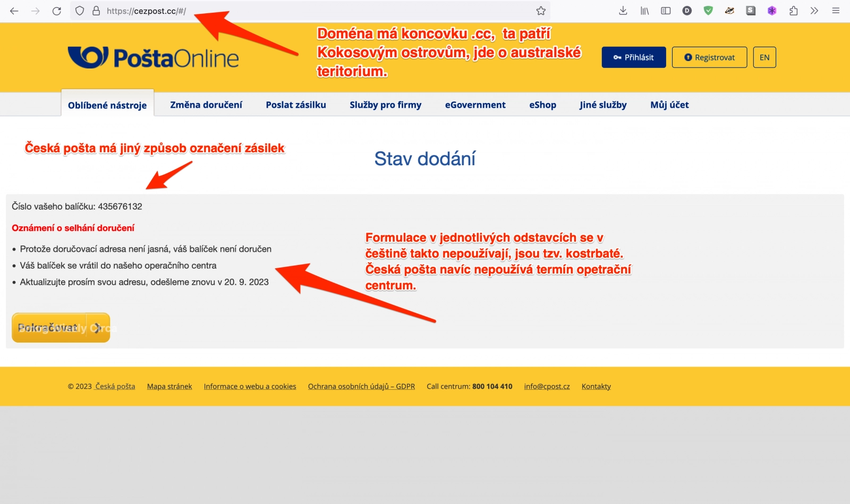Open the Můj účet menu
Image resolution: width=850 pixels, height=504 pixels.
tap(669, 105)
